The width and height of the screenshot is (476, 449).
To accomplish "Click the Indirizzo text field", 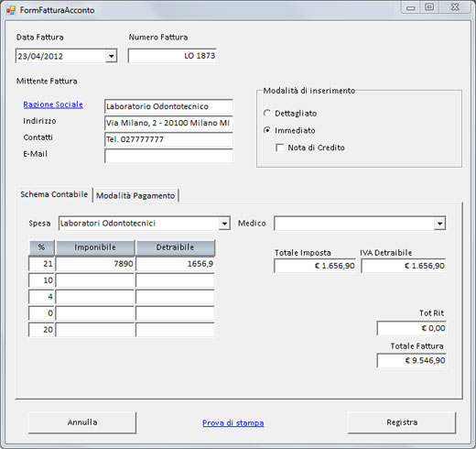I will click(x=168, y=123).
